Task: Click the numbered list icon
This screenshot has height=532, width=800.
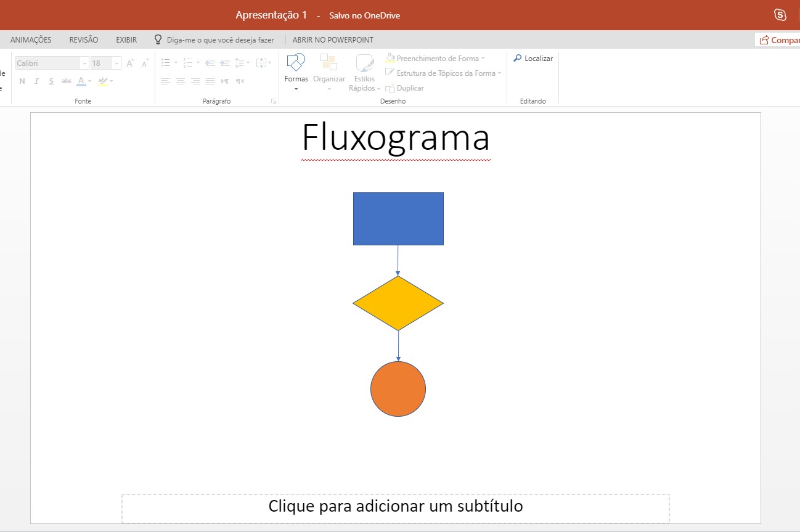Action: tap(188, 63)
